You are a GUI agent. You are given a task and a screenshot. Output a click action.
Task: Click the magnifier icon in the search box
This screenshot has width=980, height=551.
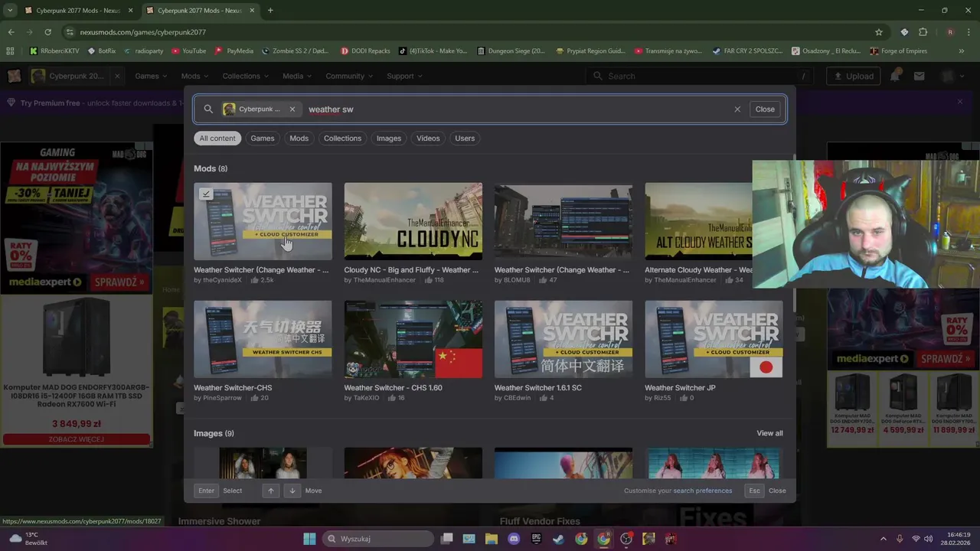208,109
